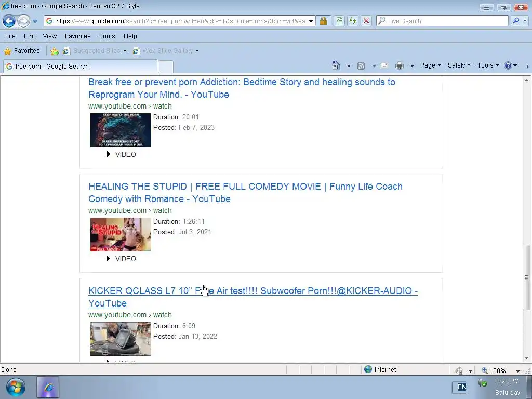Click into the address bar URL field

pyautogui.click(x=180, y=21)
